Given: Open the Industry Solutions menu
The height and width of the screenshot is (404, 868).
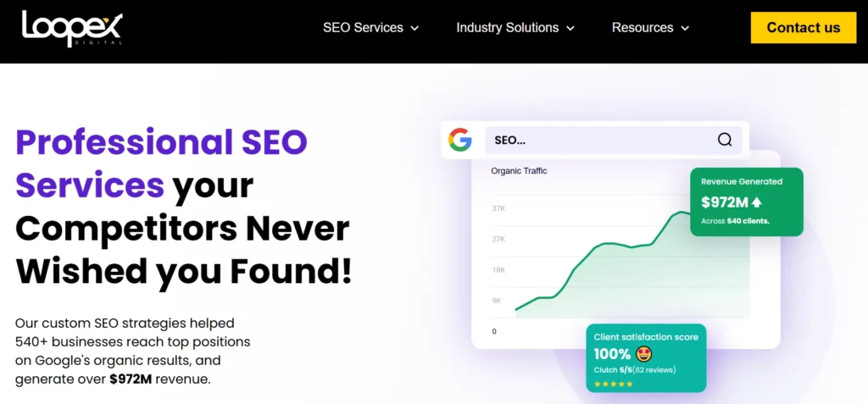Looking at the screenshot, I should (x=507, y=28).
